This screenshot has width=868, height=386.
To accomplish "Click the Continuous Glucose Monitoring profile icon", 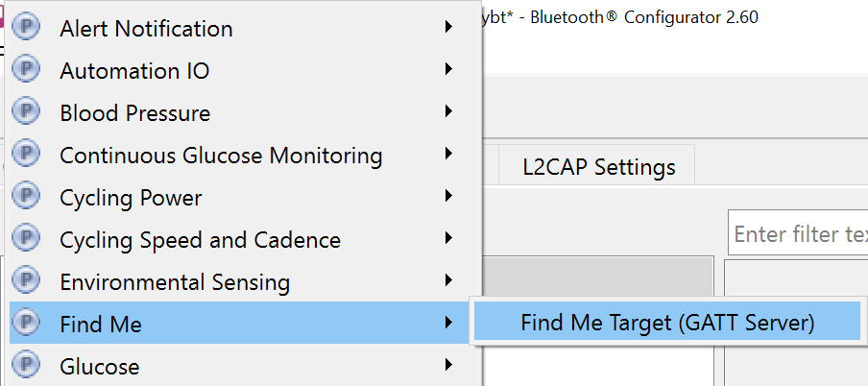I will tap(26, 153).
